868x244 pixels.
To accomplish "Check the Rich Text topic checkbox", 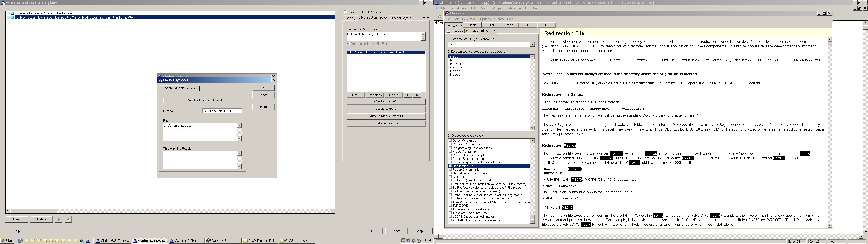I will click(x=450, y=177).
